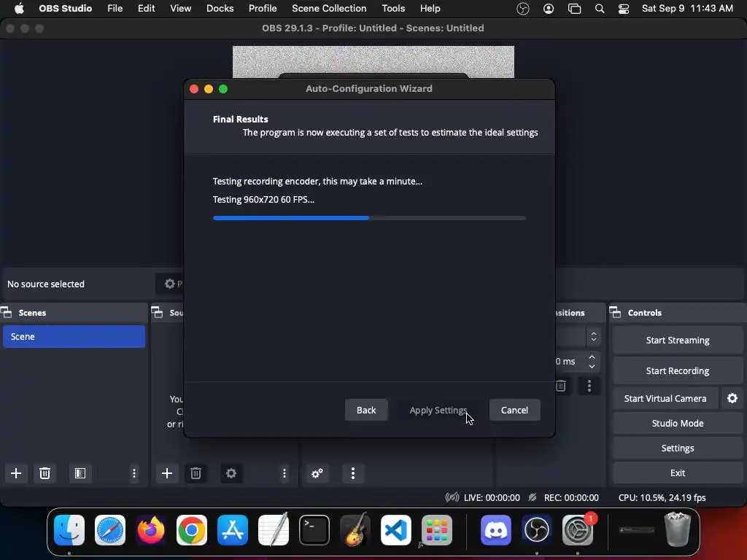Click Start Recording
The height and width of the screenshot is (560, 747).
[678, 370]
